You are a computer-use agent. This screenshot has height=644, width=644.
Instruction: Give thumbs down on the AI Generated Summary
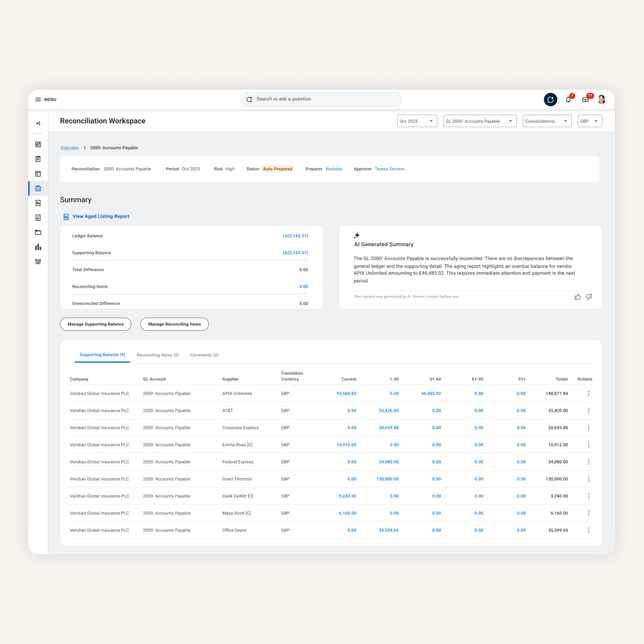[x=588, y=297]
